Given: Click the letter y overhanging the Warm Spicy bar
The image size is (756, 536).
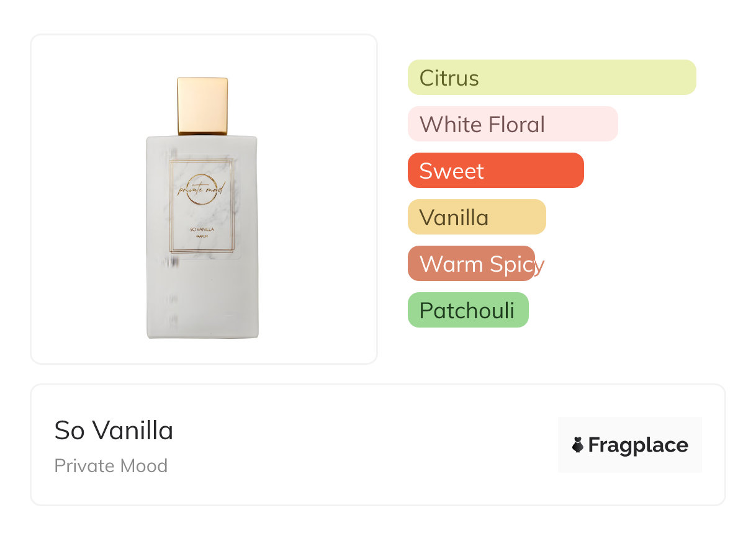Looking at the screenshot, I should 539,266.
